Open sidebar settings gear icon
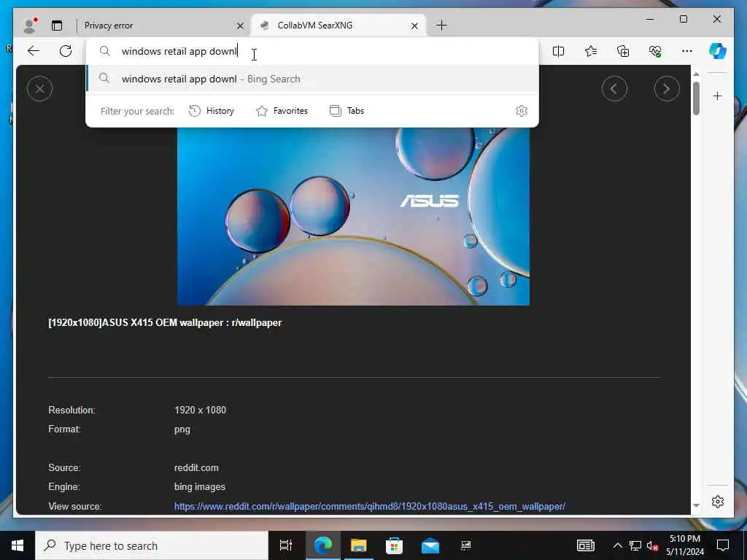 point(718,502)
